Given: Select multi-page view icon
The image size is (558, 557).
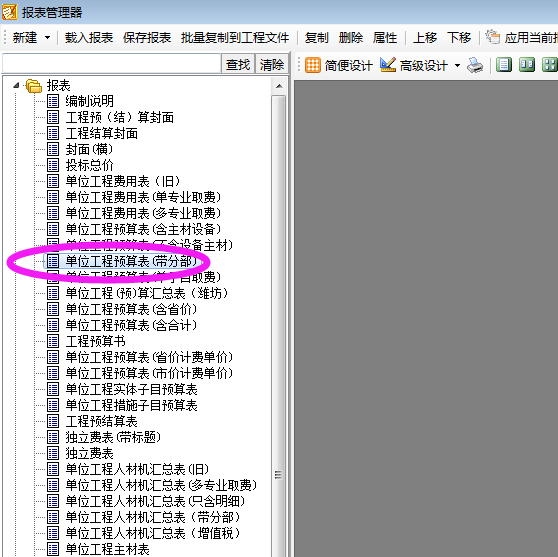Looking at the screenshot, I should [549, 65].
